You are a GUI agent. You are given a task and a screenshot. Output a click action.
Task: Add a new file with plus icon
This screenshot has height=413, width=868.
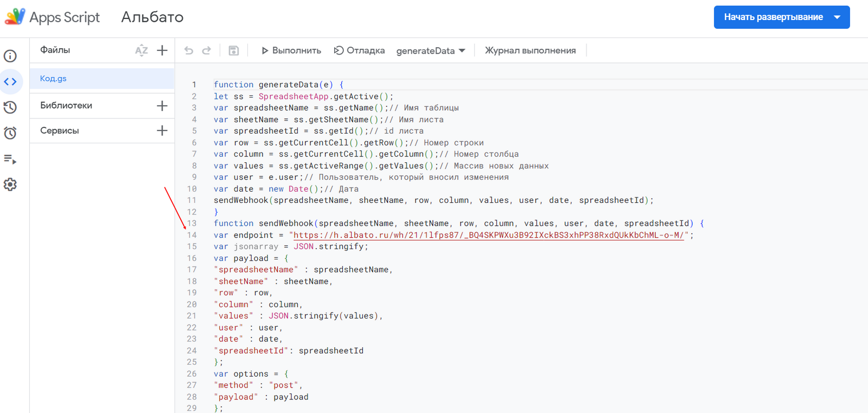click(x=162, y=50)
